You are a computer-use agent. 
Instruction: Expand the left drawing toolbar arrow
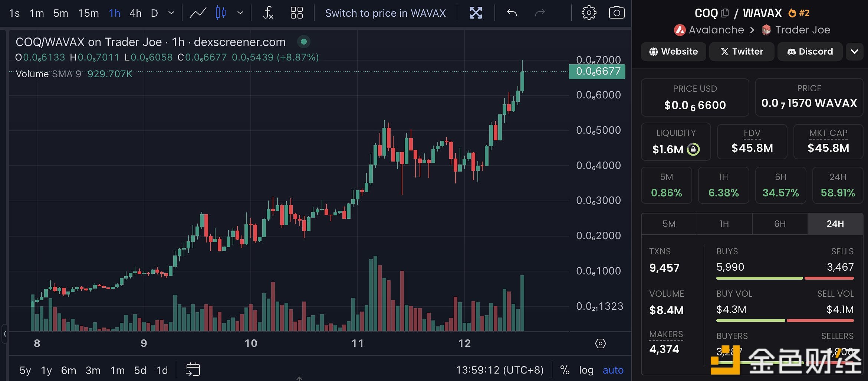click(4, 334)
